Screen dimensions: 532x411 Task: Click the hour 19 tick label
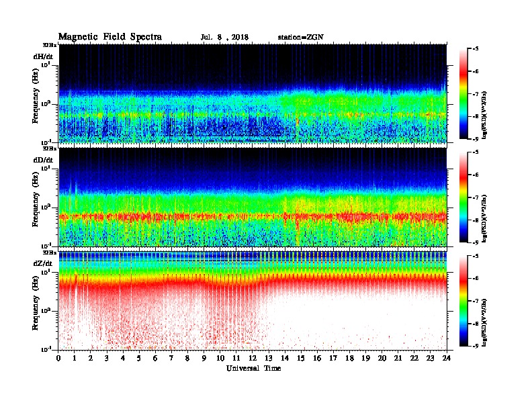click(x=365, y=358)
